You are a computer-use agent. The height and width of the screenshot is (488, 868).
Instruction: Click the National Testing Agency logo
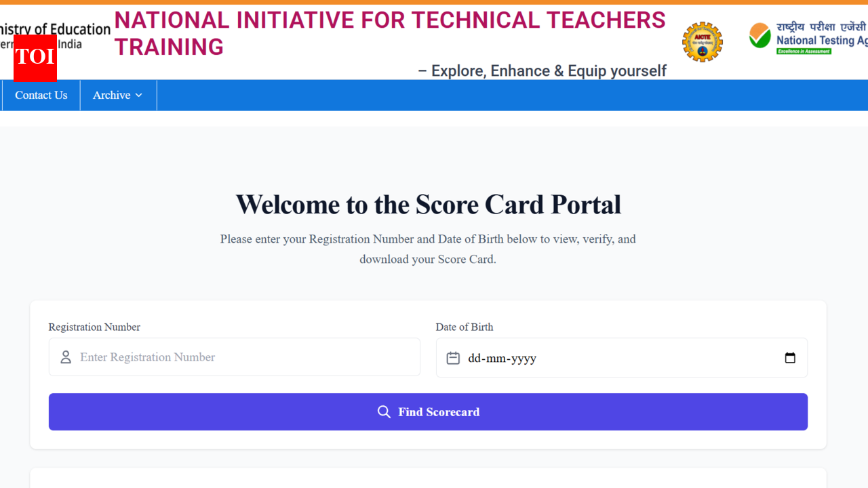(808, 38)
